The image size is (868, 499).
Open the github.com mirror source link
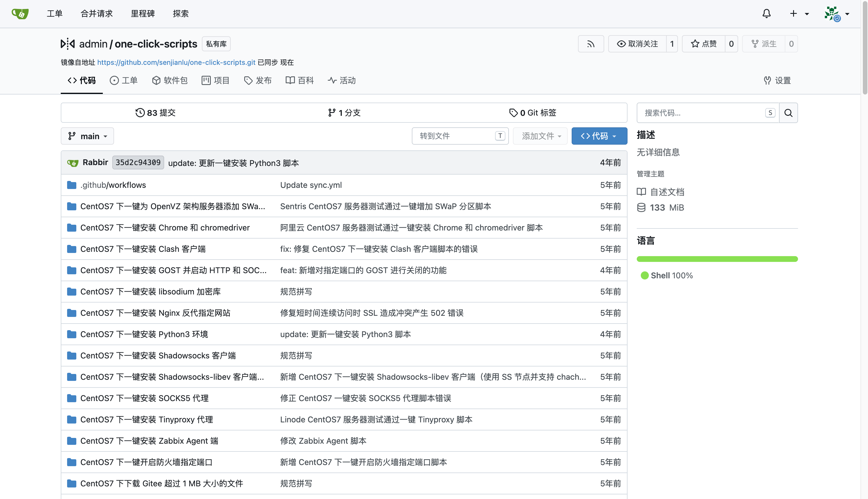coord(177,62)
